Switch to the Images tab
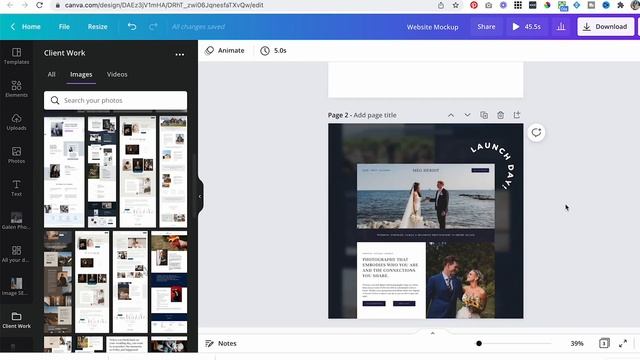Screen dimensions: 640x360 81,74
